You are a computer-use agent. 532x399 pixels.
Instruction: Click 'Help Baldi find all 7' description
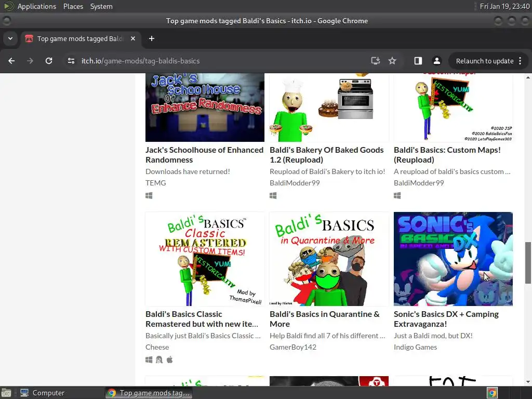click(x=327, y=336)
